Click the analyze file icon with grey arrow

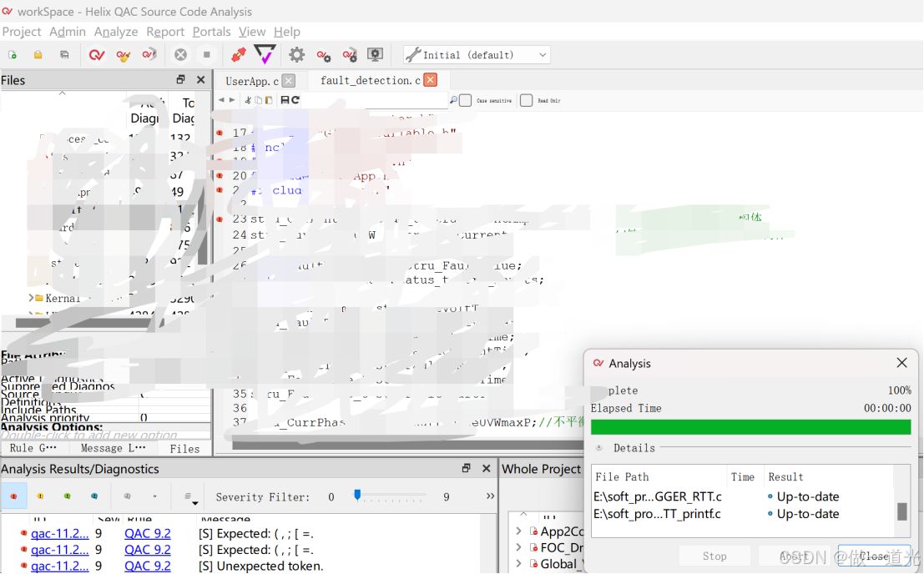coord(149,55)
